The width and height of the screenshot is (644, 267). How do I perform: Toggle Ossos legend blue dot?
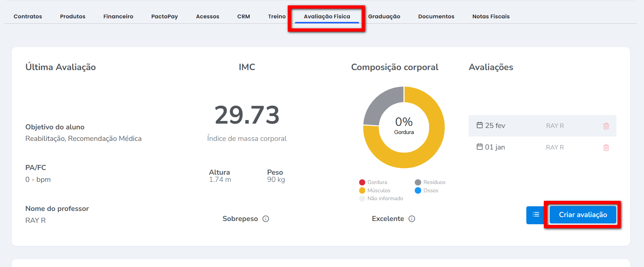coord(418,190)
